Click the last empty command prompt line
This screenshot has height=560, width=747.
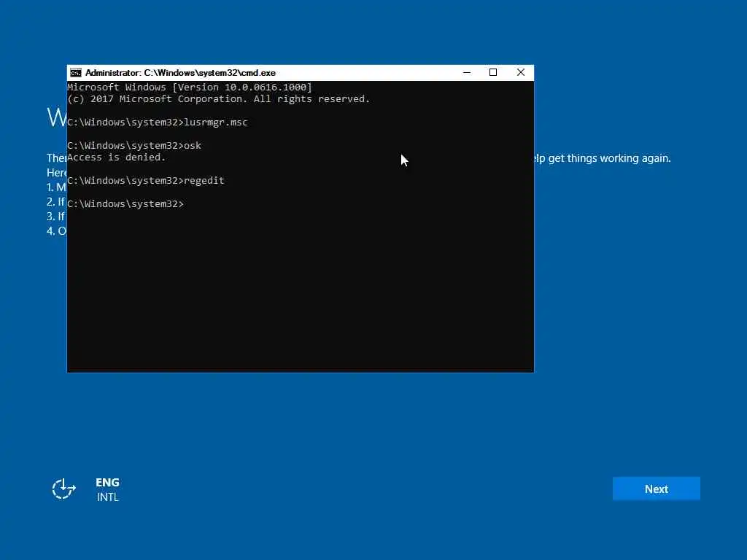click(x=125, y=204)
